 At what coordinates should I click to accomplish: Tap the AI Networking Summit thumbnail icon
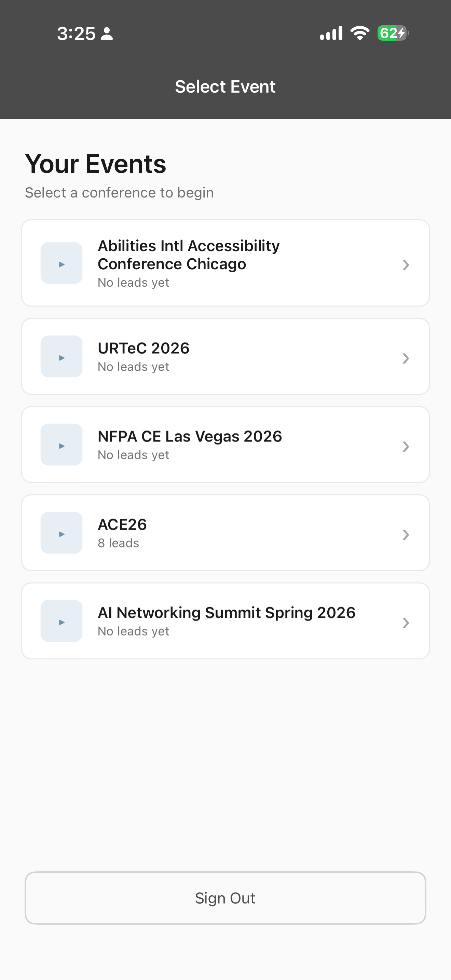click(x=61, y=621)
